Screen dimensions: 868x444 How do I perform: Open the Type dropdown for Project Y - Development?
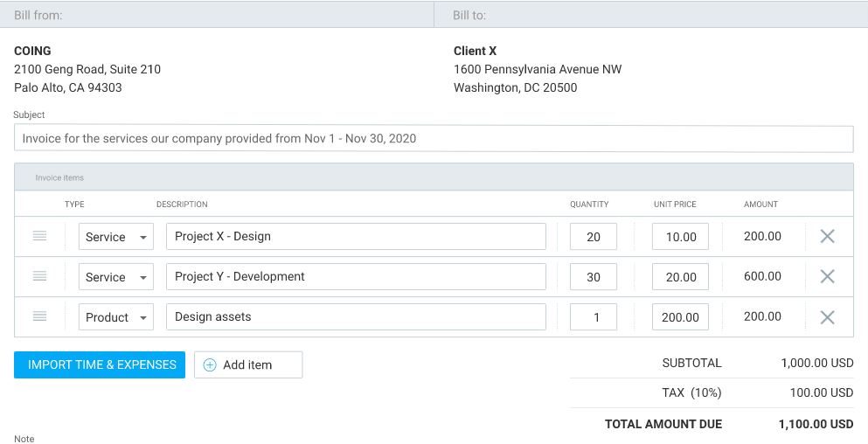(115, 277)
